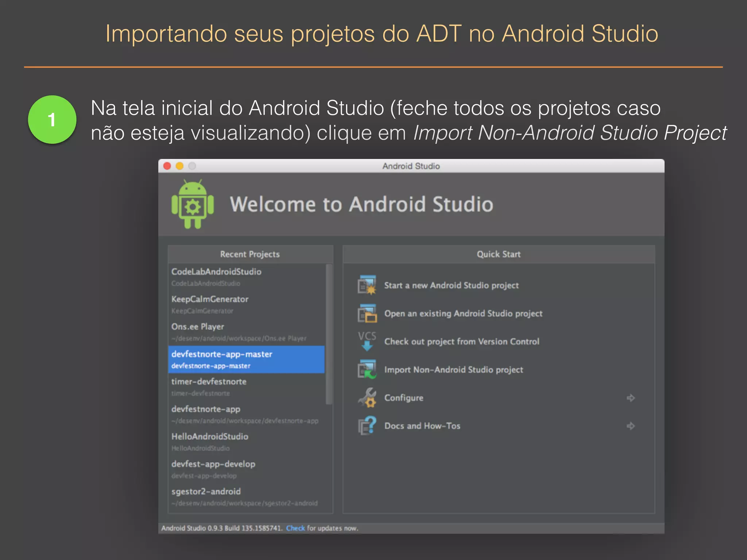Expand the Configure submenu arrow

631,398
